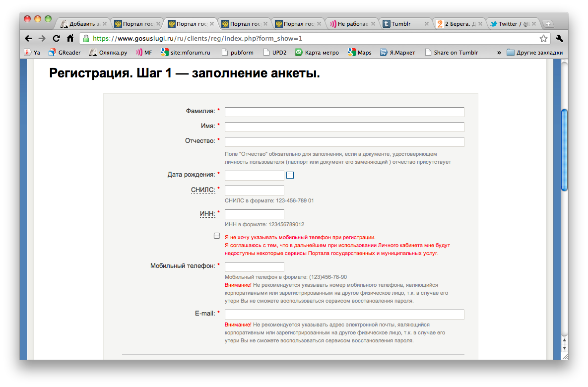The width and height of the screenshot is (588, 387).
Task: Open the pubform bookmark
Action: pyautogui.click(x=238, y=53)
